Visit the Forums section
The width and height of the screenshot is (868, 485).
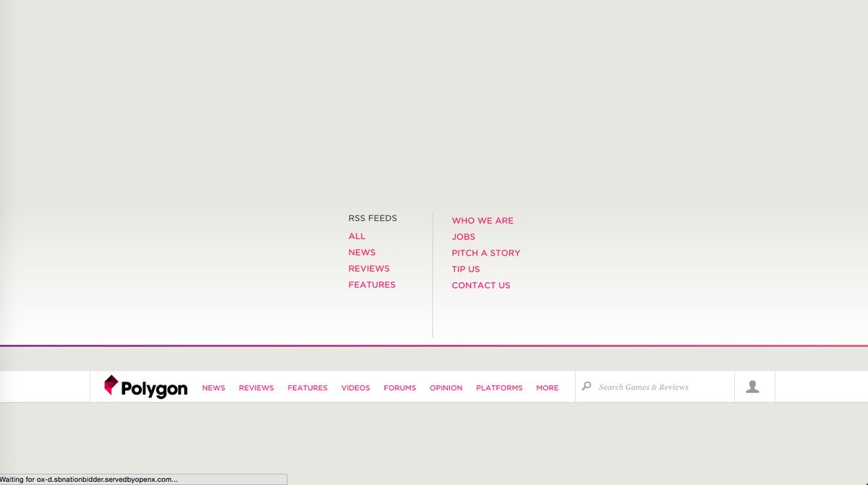coord(399,388)
